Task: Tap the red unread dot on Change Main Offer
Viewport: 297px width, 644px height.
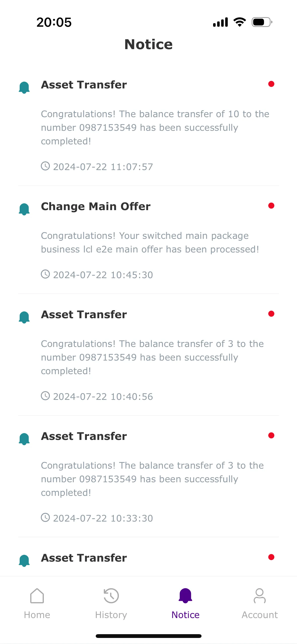Action: tap(271, 206)
